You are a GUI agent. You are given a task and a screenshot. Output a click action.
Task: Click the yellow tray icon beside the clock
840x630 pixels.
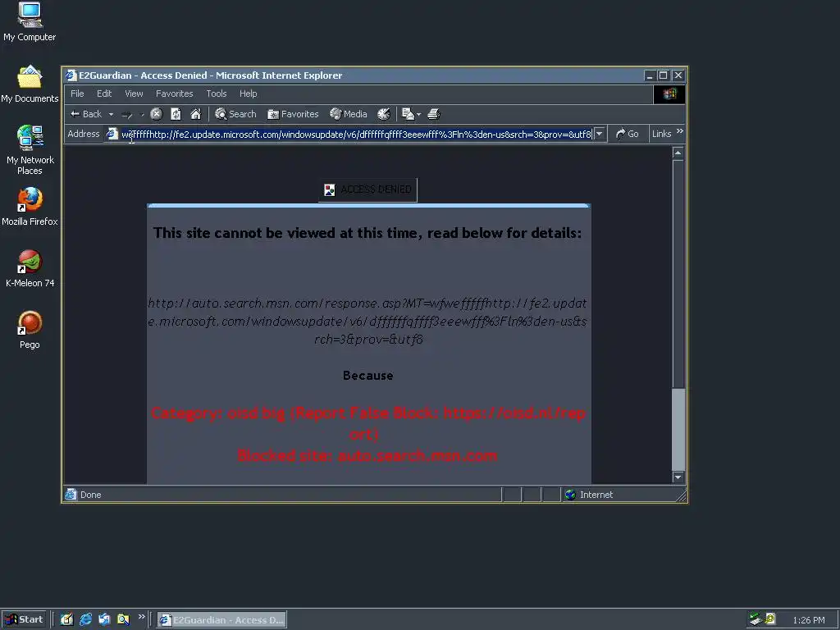tap(770, 619)
